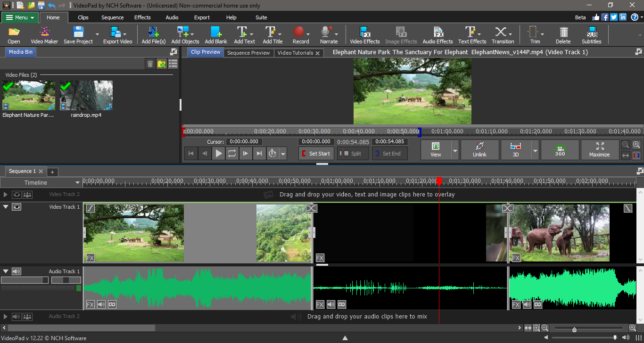Image resolution: width=644 pixels, height=343 pixels.
Task: Click the Trim toolbar icon
Action: 533,32
